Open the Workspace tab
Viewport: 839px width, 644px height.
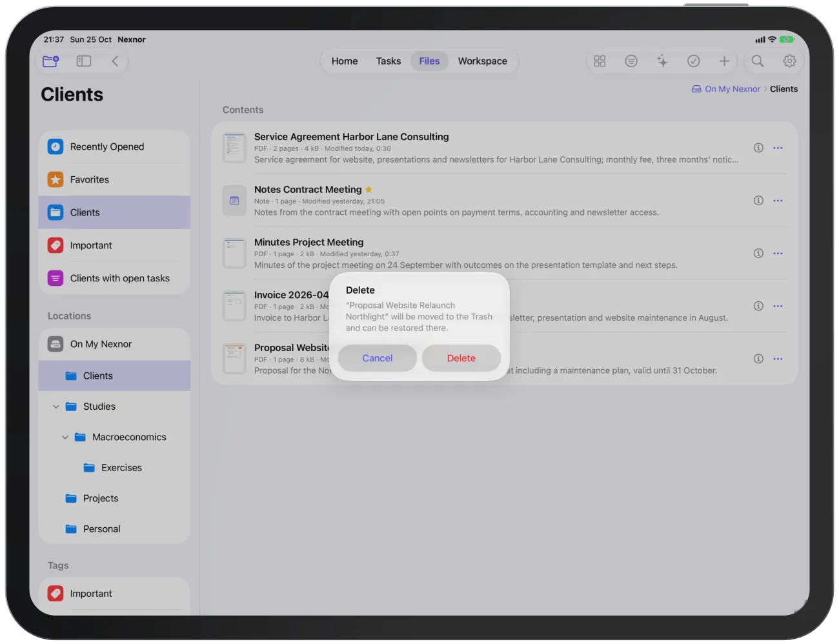pos(483,61)
